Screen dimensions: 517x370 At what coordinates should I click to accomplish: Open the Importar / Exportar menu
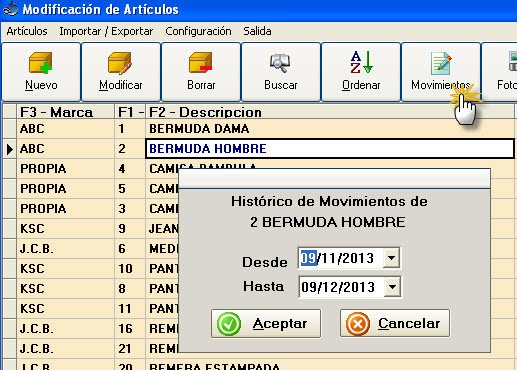[x=106, y=31]
